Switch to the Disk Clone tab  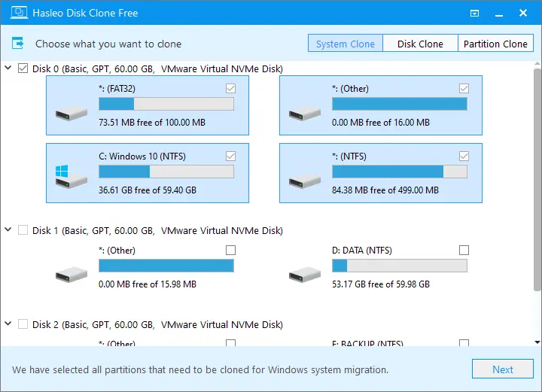(420, 44)
